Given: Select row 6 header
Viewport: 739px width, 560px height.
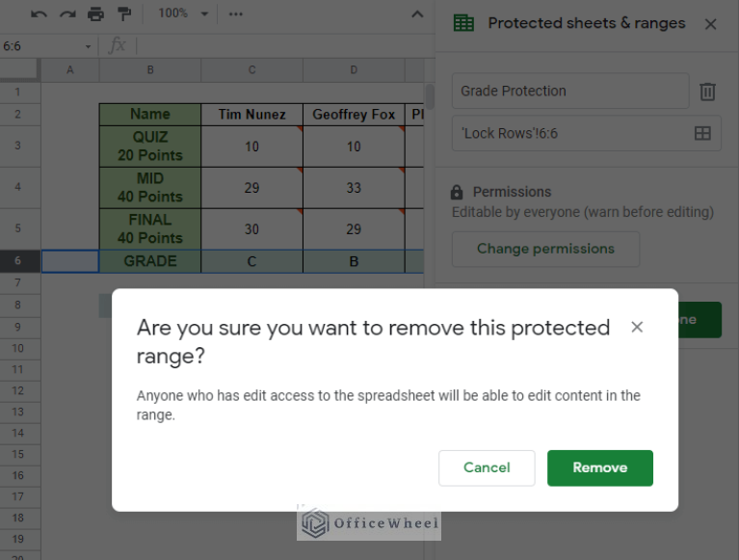Looking at the screenshot, I should [19, 261].
